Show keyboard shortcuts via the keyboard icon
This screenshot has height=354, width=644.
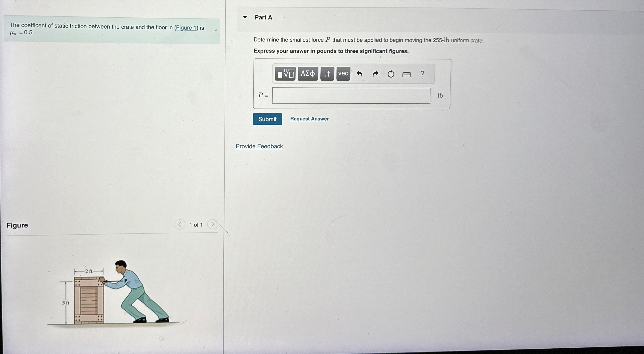406,75
